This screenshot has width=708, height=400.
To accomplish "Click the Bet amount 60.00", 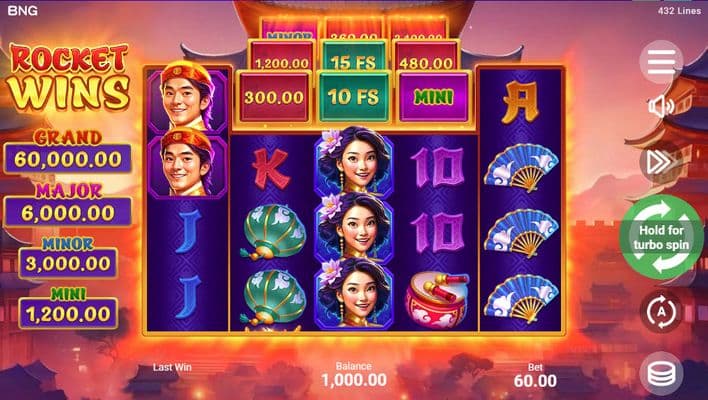I will pos(535,381).
